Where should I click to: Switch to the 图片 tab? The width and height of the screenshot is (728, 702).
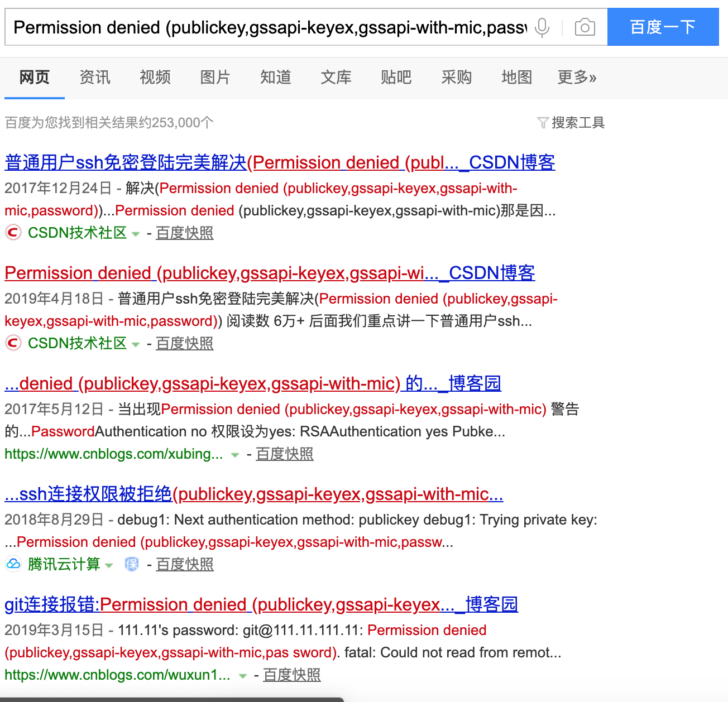pyautogui.click(x=215, y=78)
